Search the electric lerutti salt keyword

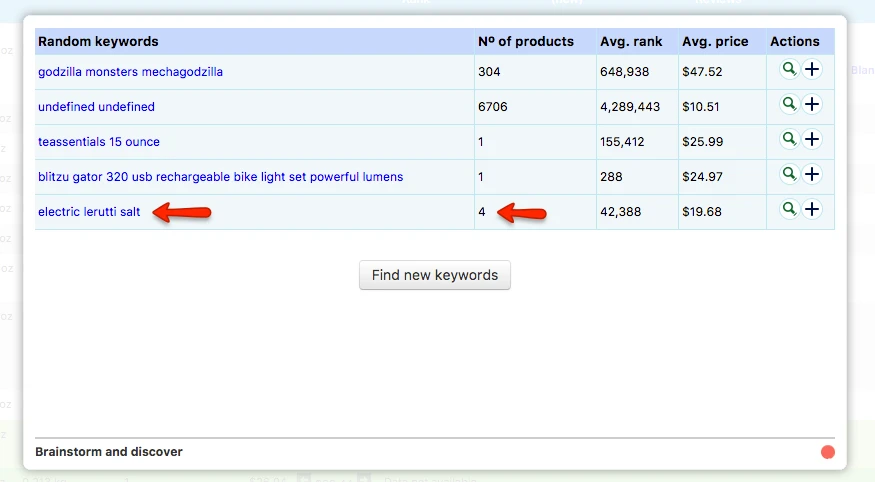click(x=789, y=209)
